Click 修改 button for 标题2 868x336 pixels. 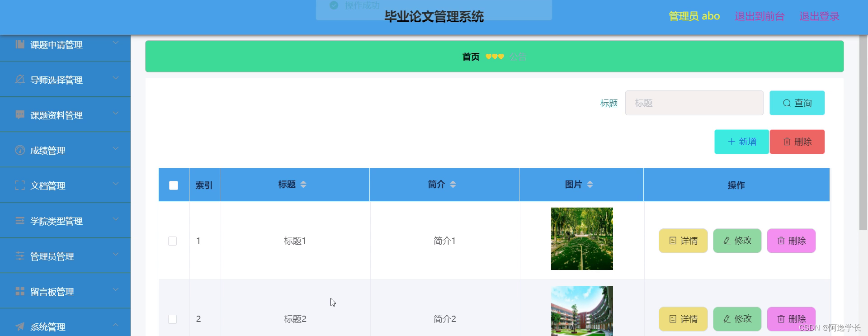click(737, 319)
